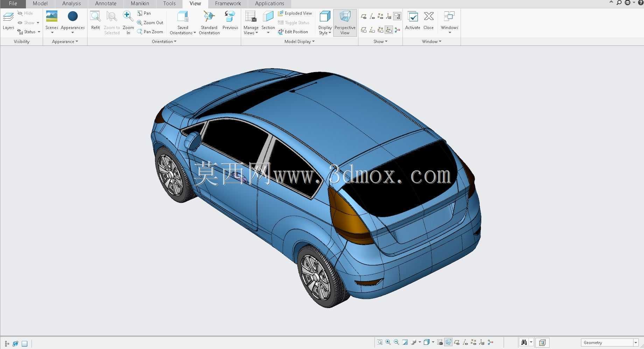The width and height of the screenshot is (644, 349).
Task: Click the selection box icon near filter
Action: pos(542,343)
